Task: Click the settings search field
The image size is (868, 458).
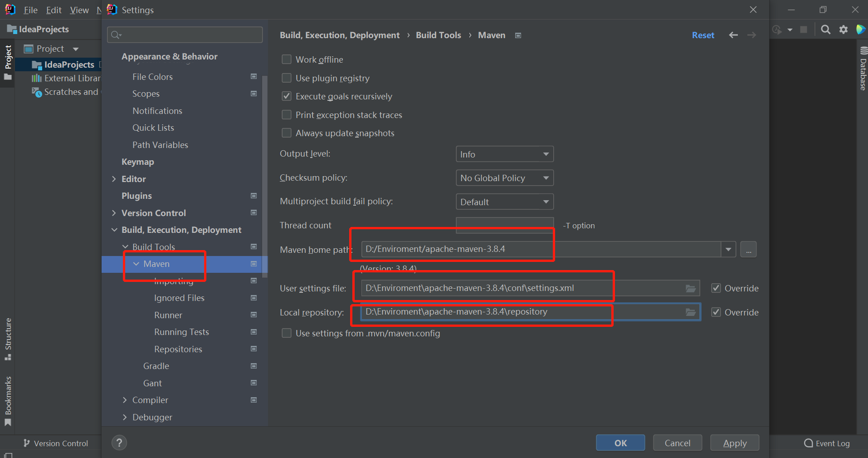Action: pyautogui.click(x=185, y=35)
